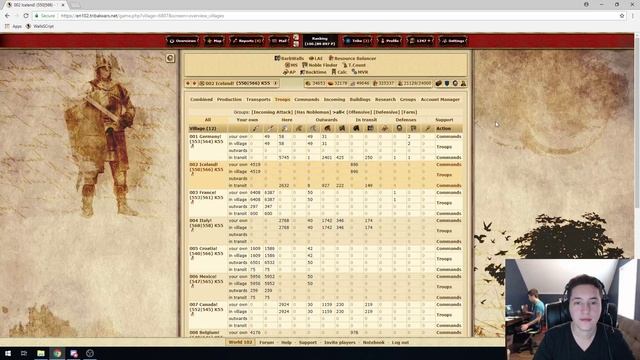Switch to the Production overview tab
640x360 pixels.
tap(229, 100)
